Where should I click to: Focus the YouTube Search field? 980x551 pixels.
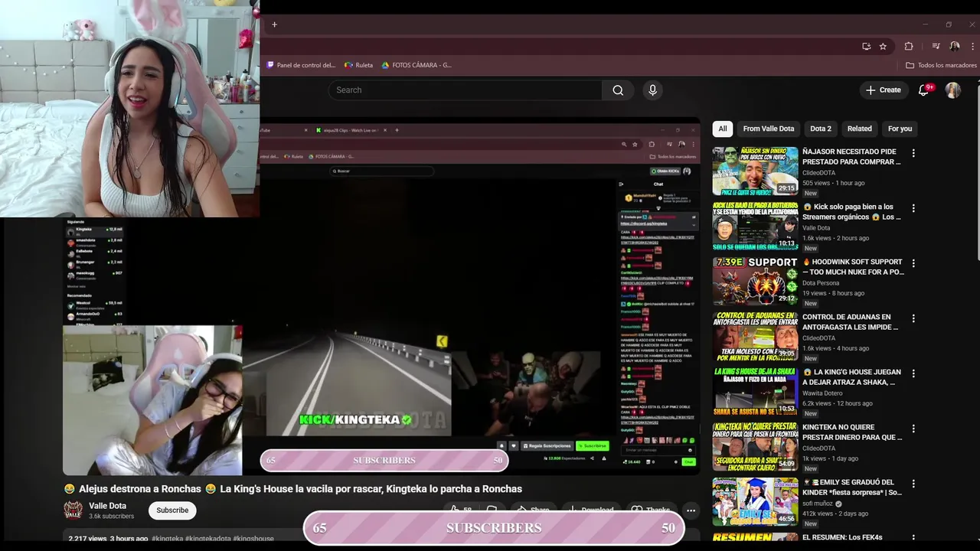coord(465,90)
